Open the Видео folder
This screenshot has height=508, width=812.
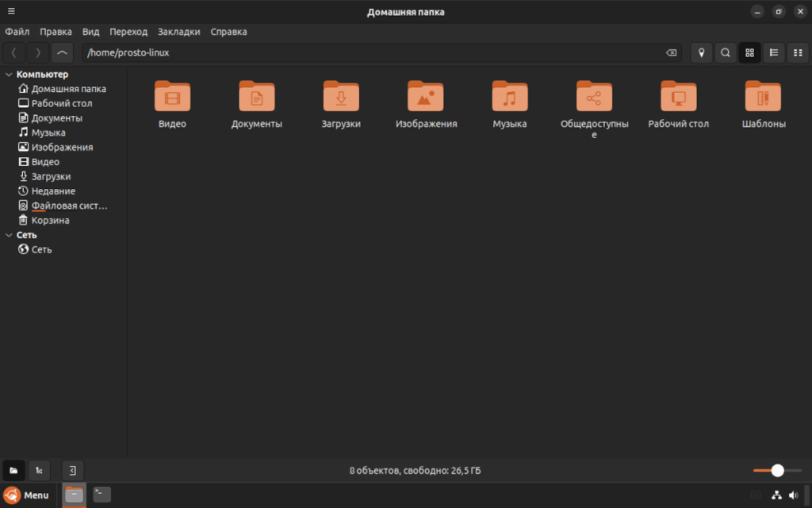[172, 105]
